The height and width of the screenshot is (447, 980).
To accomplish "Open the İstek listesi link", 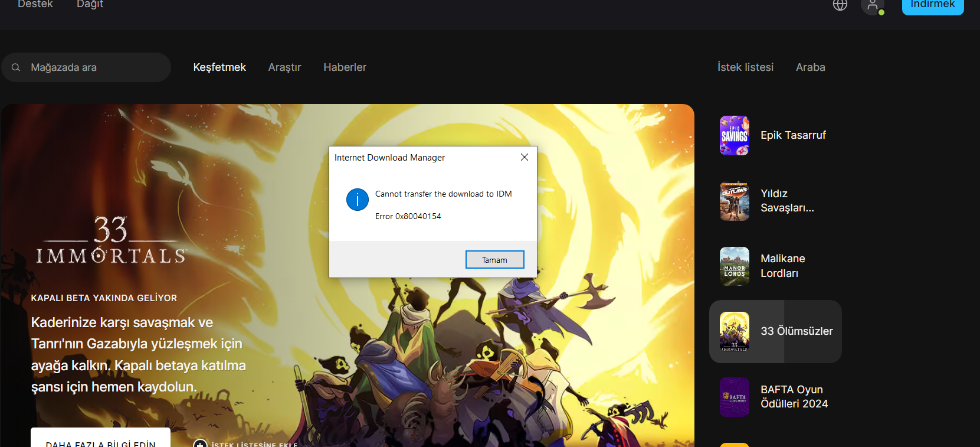I will point(745,67).
